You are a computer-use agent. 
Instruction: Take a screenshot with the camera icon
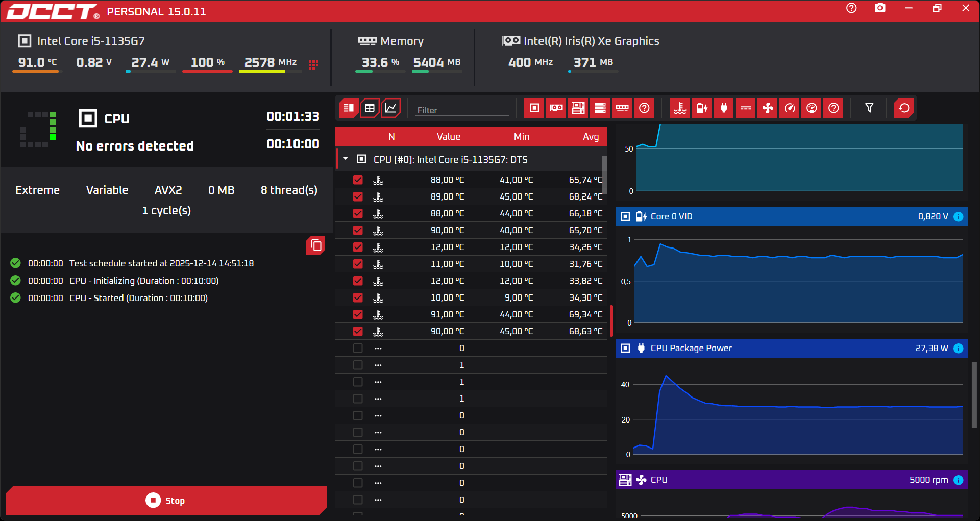[880, 8]
